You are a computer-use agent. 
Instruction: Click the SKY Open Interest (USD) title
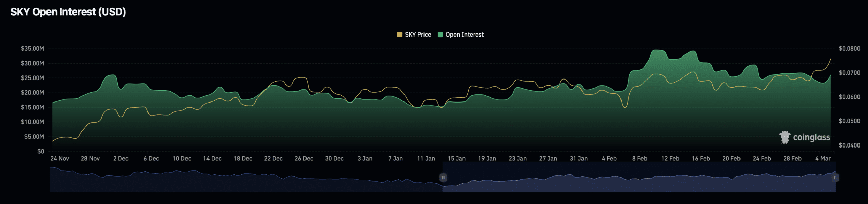(68, 12)
